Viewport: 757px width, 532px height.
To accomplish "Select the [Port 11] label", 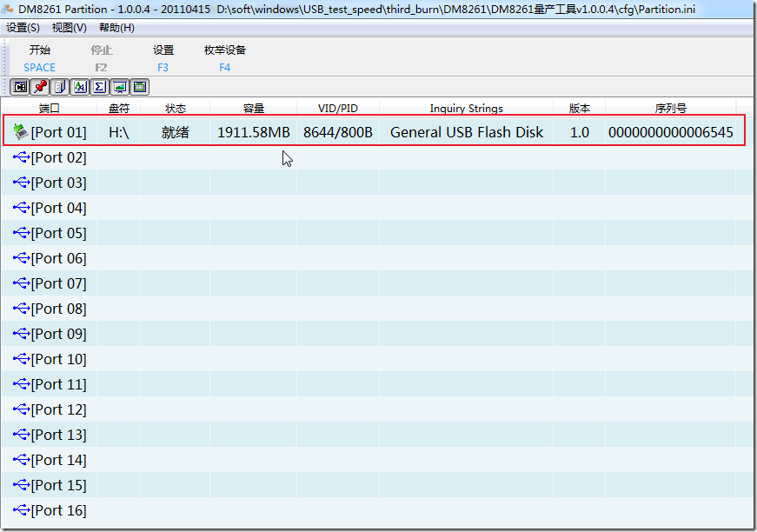I will click(x=59, y=384).
